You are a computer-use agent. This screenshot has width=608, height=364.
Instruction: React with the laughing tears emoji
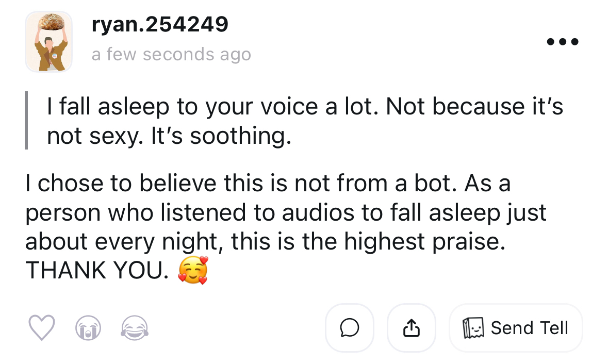tap(135, 328)
